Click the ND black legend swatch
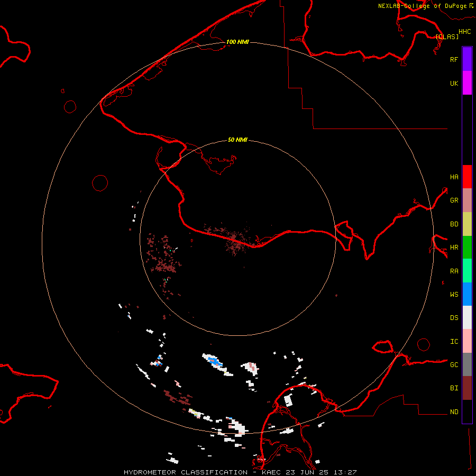 pyautogui.click(x=467, y=411)
